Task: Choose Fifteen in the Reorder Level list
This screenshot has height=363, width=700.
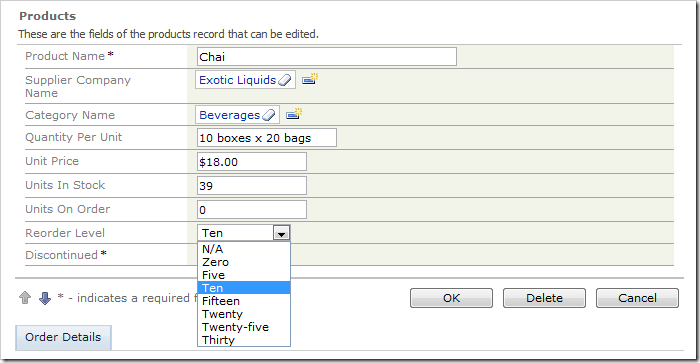Action: click(x=244, y=301)
